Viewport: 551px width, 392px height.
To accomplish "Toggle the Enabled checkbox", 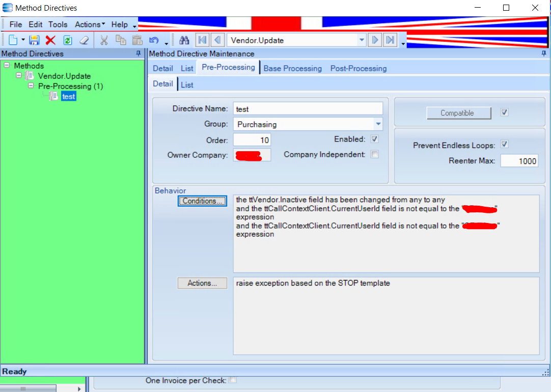I will [x=375, y=139].
